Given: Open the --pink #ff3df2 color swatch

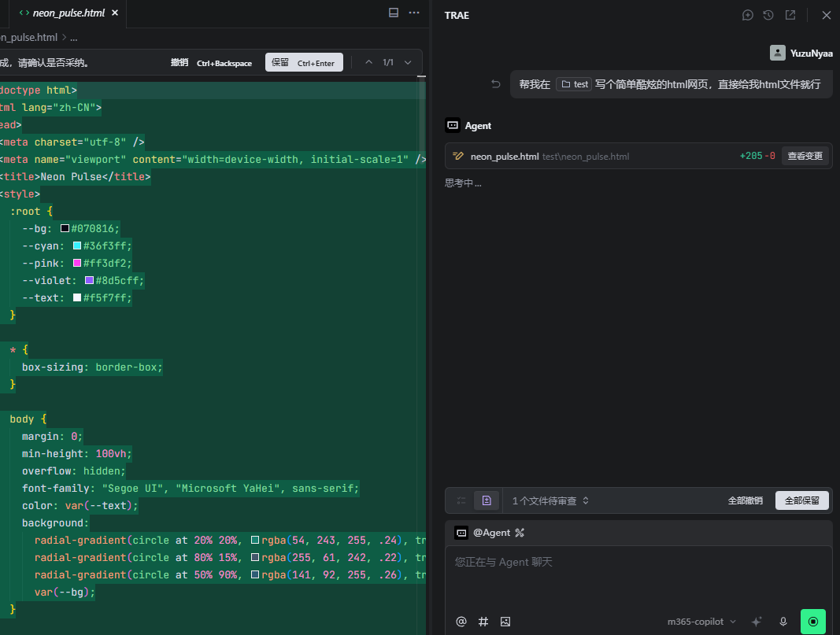Looking at the screenshot, I should (x=77, y=263).
